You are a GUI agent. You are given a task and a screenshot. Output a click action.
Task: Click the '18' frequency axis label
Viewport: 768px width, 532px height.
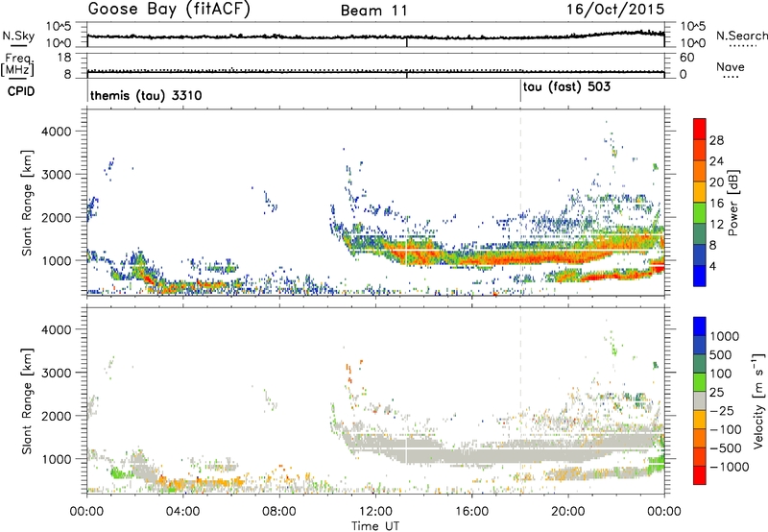pos(63,58)
